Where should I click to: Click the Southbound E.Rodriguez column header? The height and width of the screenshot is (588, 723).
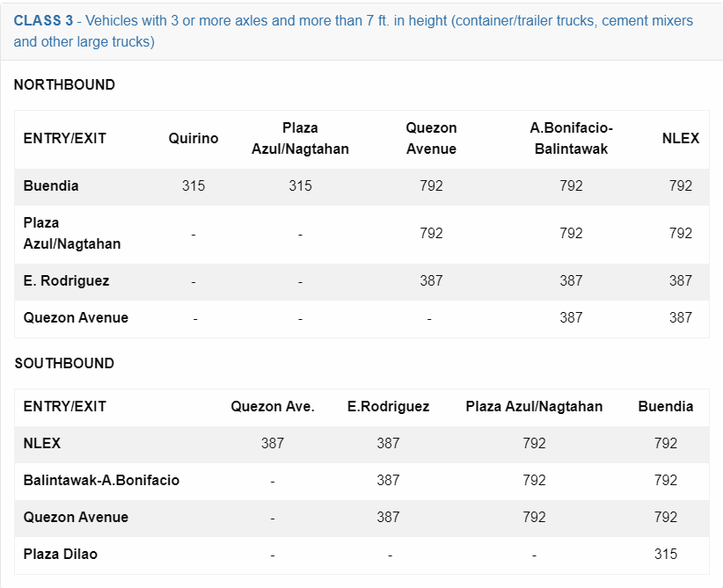pyautogui.click(x=388, y=406)
